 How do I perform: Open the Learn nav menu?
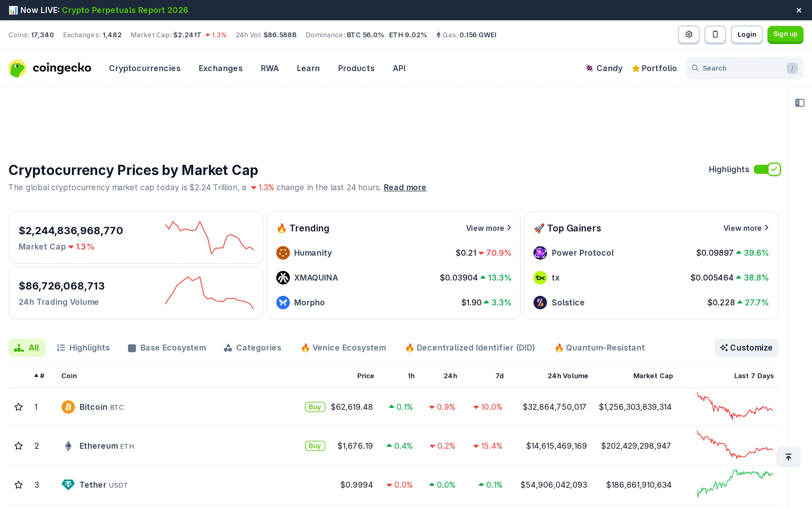point(308,68)
